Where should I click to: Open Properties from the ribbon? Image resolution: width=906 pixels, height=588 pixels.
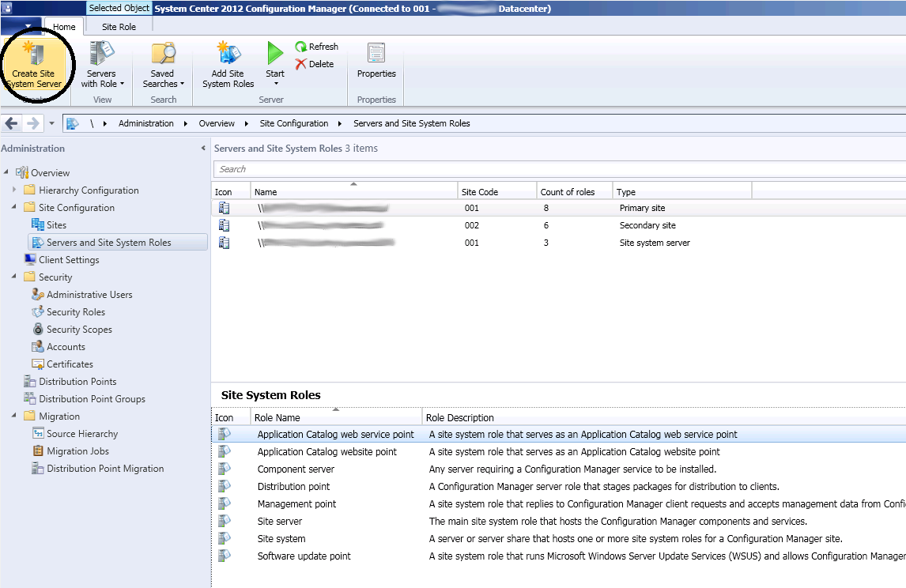376,61
